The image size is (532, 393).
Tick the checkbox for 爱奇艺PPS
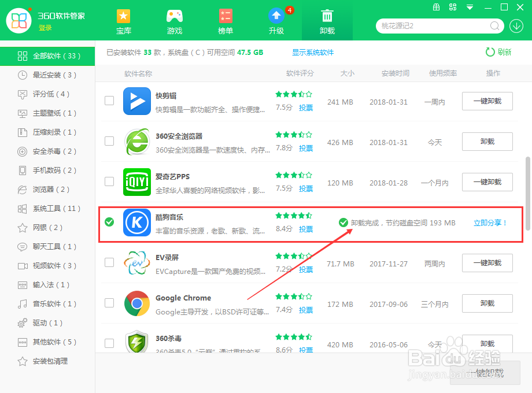[109, 181]
